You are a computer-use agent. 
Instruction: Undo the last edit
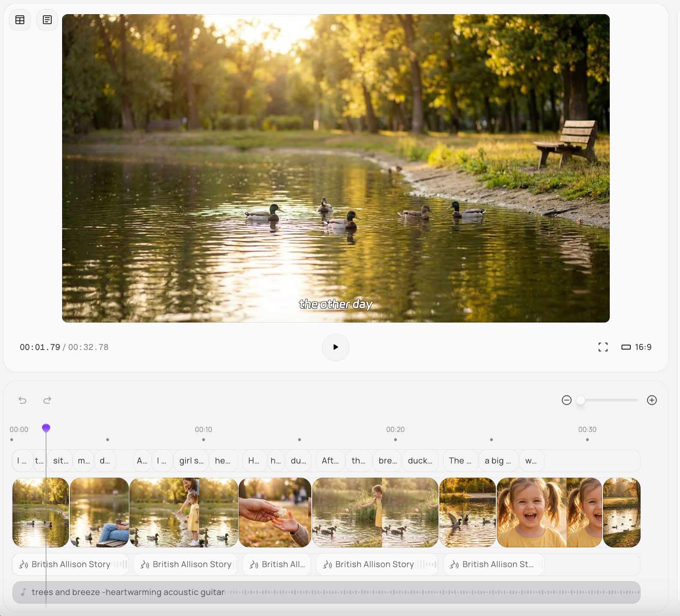(x=23, y=400)
